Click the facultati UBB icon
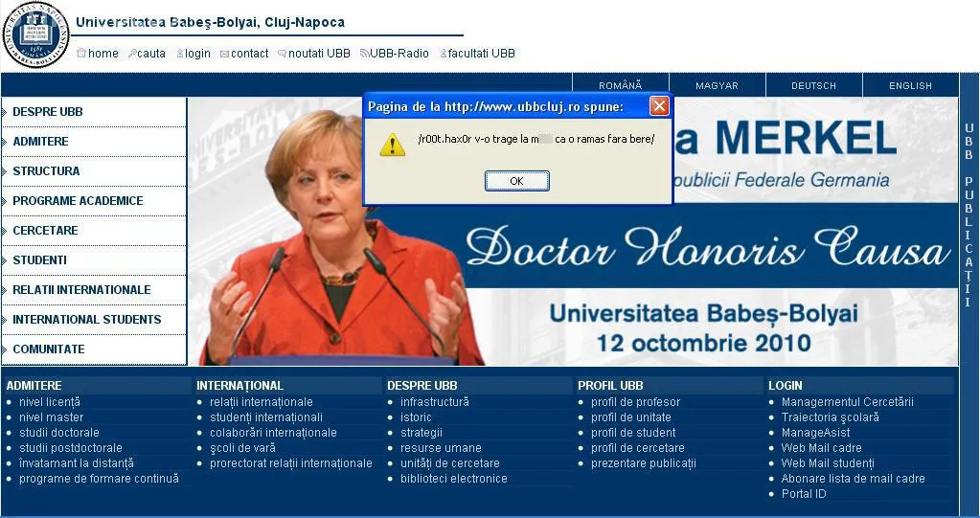This screenshot has width=980, height=518. pos(443,54)
